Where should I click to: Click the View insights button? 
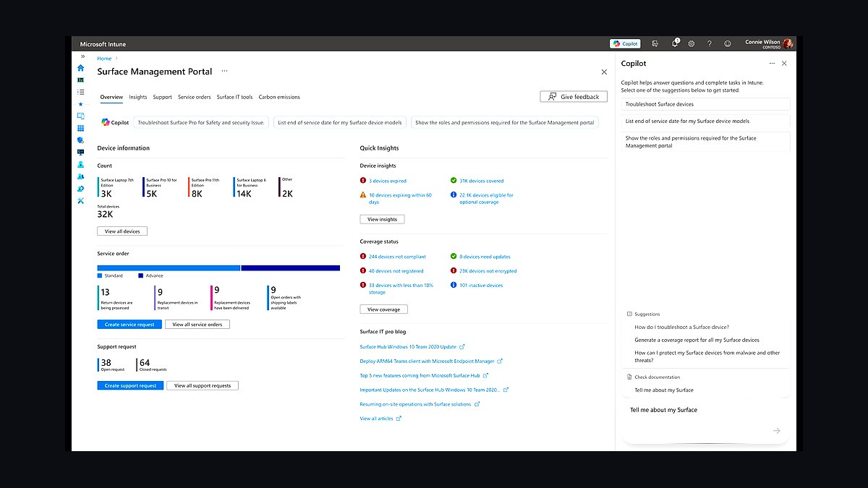point(382,219)
